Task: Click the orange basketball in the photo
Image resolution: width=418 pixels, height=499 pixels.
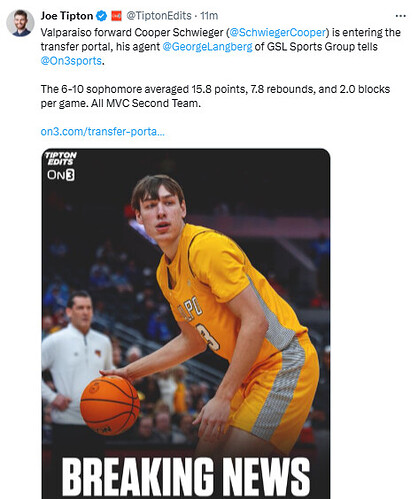Action: click(x=110, y=405)
